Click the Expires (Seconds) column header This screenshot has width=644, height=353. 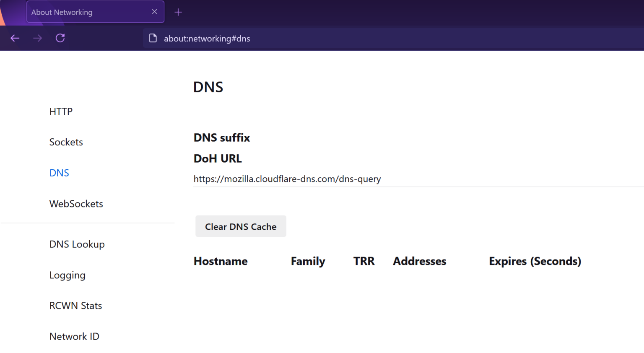[x=535, y=261]
